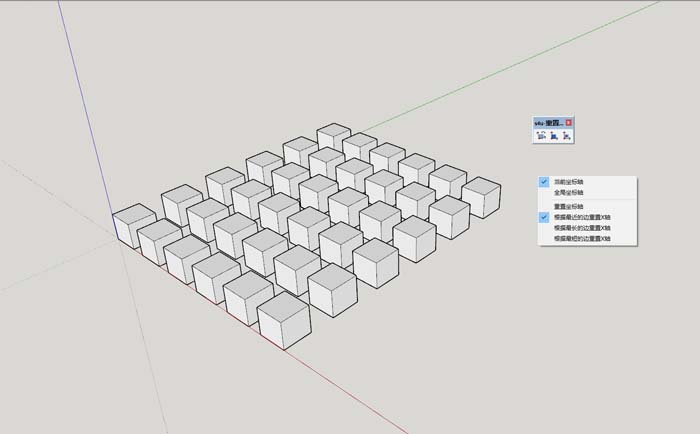Uncheck the 根据最近的边重置X轴 option
This screenshot has height=434, width=700.
tap(581, 216)
